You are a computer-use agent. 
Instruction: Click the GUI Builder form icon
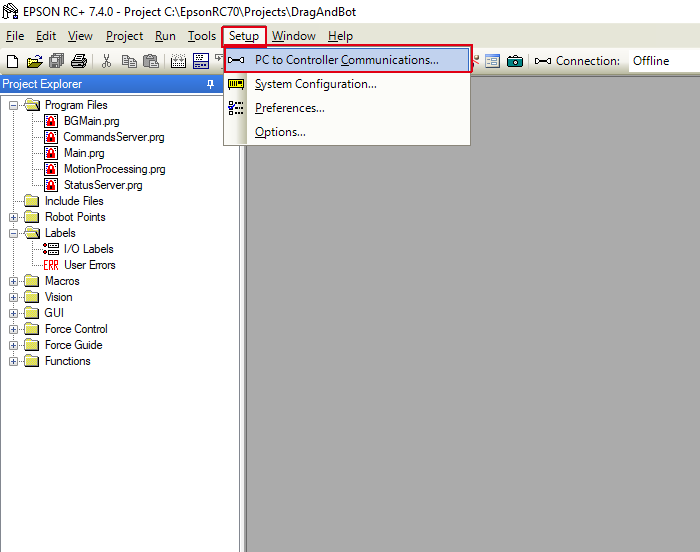[x=492, y=61]
